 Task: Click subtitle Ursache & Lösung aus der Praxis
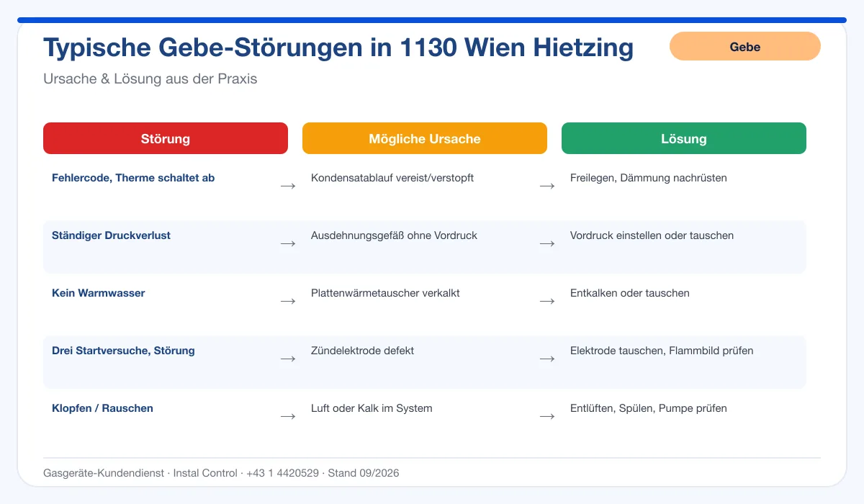(x=150, y=79)
